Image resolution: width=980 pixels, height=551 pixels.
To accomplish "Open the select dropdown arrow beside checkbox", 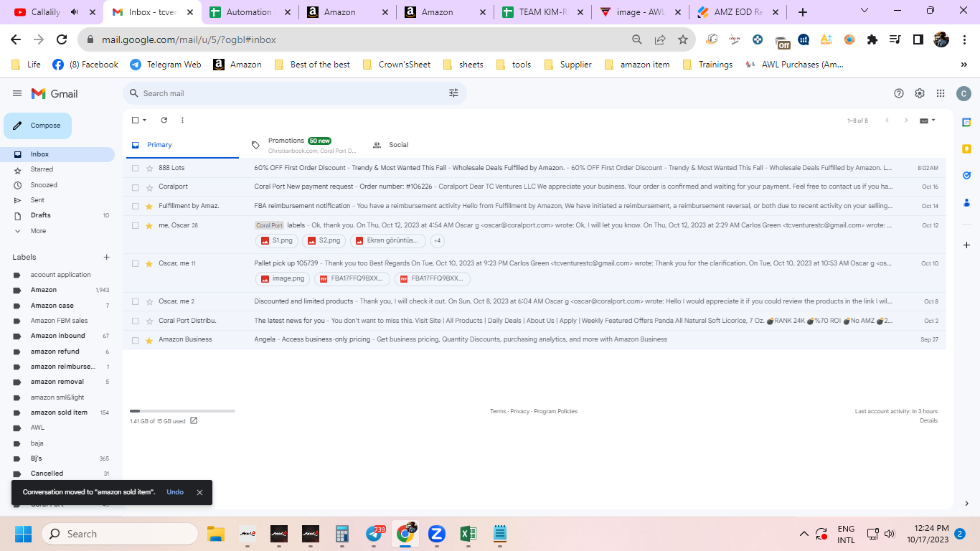I will (x=145, y=121).
